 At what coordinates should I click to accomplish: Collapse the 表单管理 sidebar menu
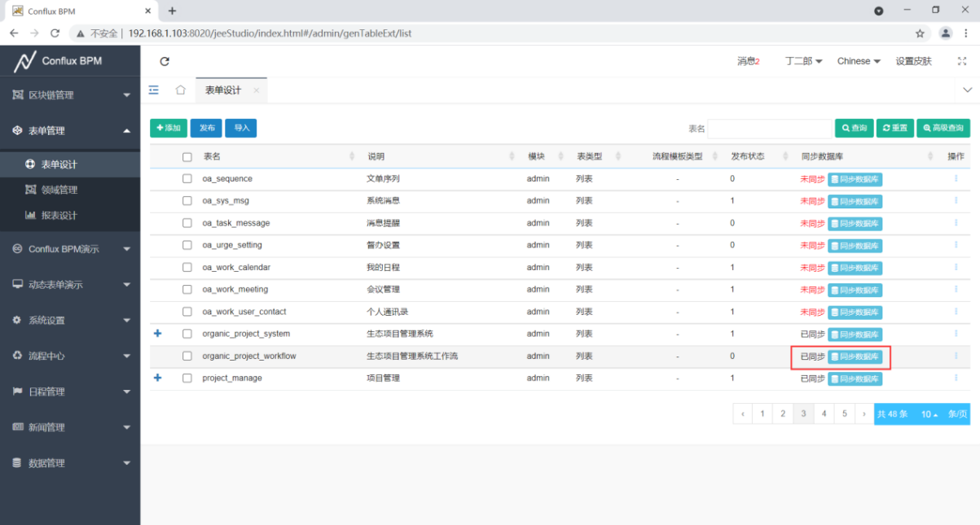click(70, 130)
